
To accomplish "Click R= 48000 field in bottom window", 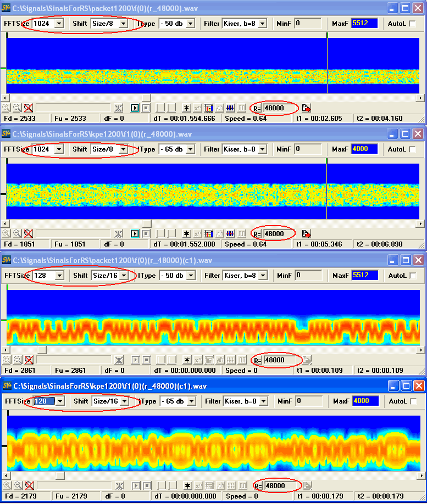I will pos(280,486).
